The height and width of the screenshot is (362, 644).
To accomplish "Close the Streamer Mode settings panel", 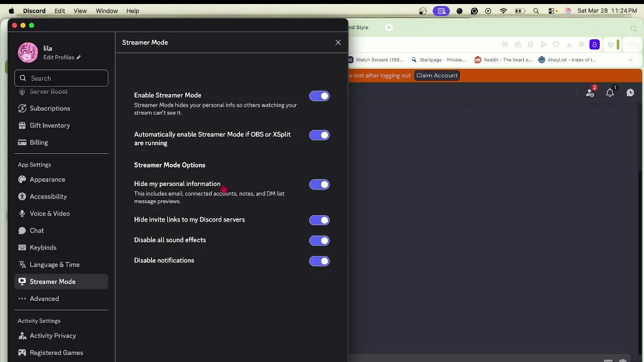I will click(338, 43).
